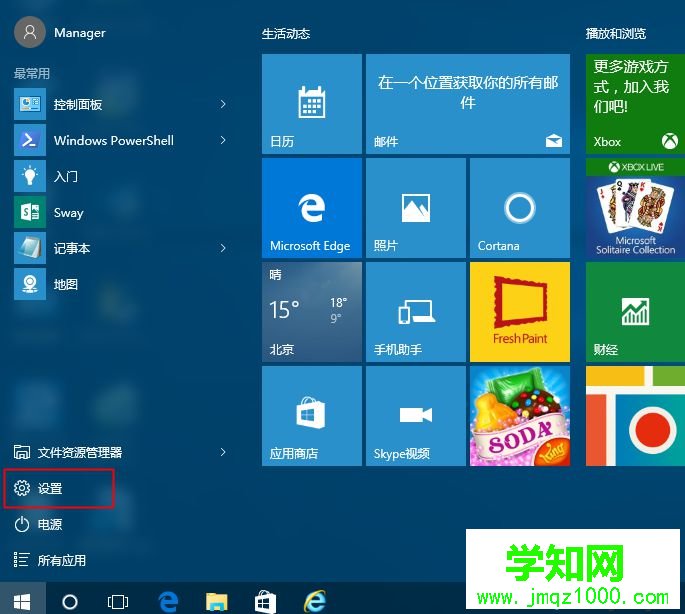Screen dimensions: 685x614
Task: Launch the Fresh Paint tile
Action: [x=519, y=312]
